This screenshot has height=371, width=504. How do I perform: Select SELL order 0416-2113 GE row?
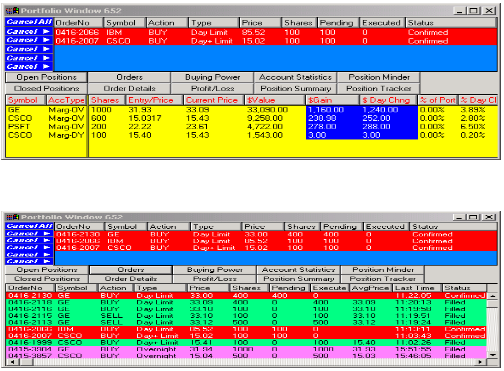coord(246,322)
